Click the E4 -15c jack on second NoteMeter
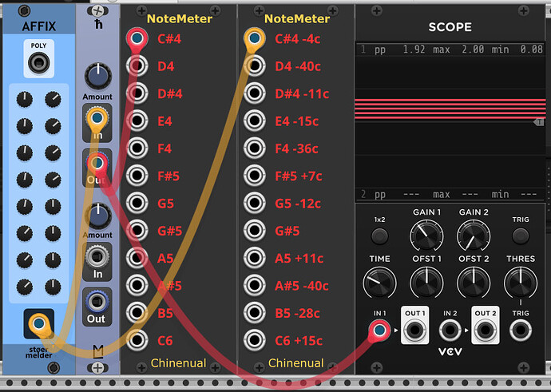Image resolution: width=551 pixels, height=392 pixels. 255,121
